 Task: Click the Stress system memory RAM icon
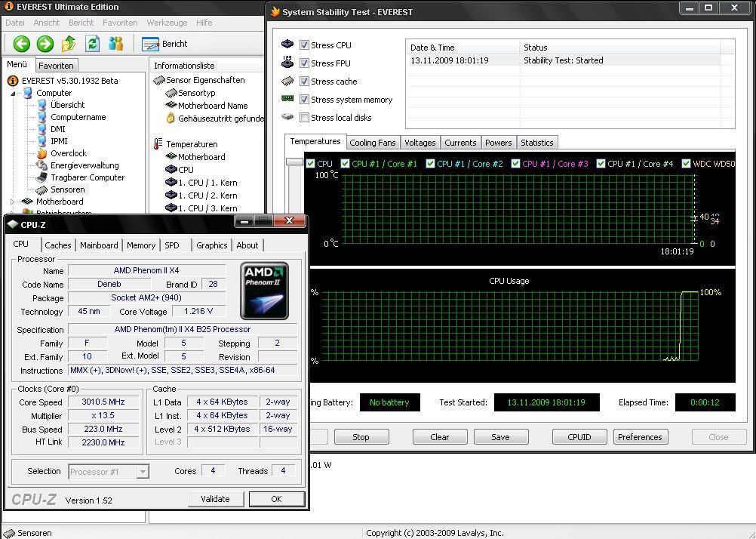click(x=287, y=98)
